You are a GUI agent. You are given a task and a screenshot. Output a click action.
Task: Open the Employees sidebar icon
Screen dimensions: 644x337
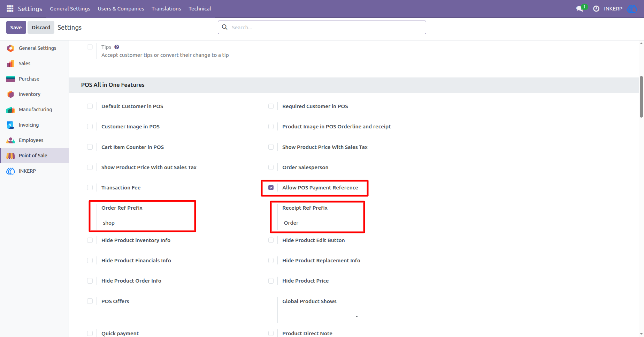11,140
